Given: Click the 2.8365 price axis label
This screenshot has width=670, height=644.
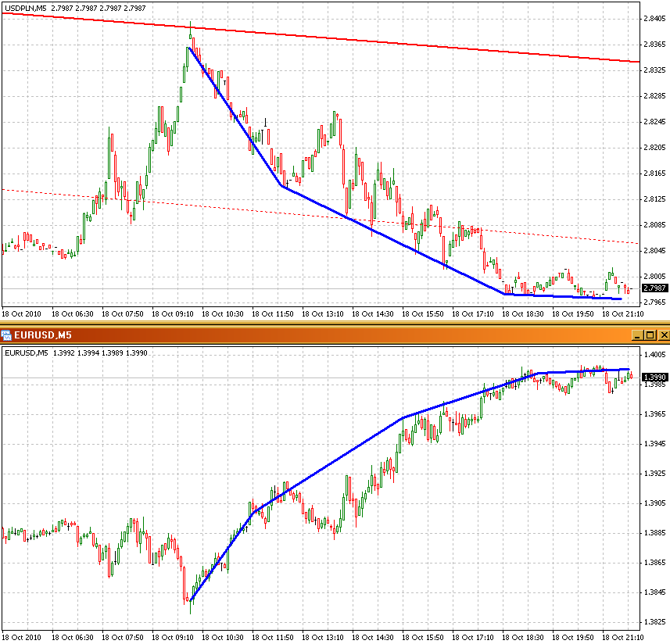Looking at the screenshot, I should (x=654, y=45).
